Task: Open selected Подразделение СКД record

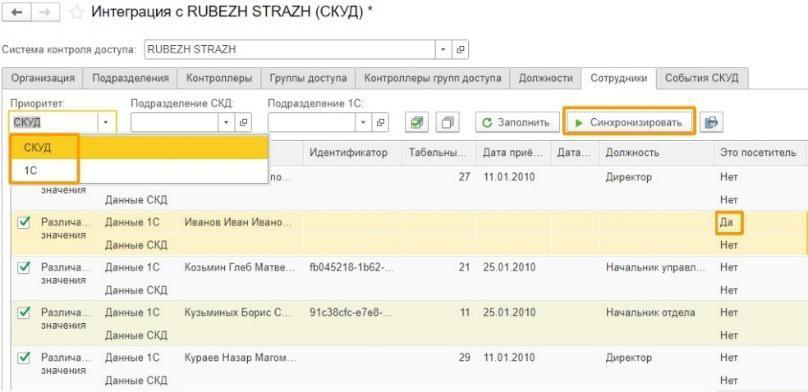Action: click(x=243, y=123)
